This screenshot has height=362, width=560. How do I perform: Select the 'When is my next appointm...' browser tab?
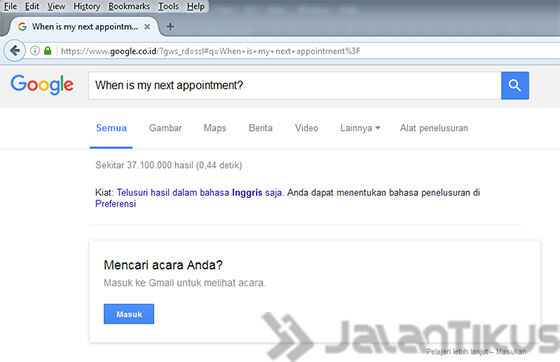click(x=84, y=27)
